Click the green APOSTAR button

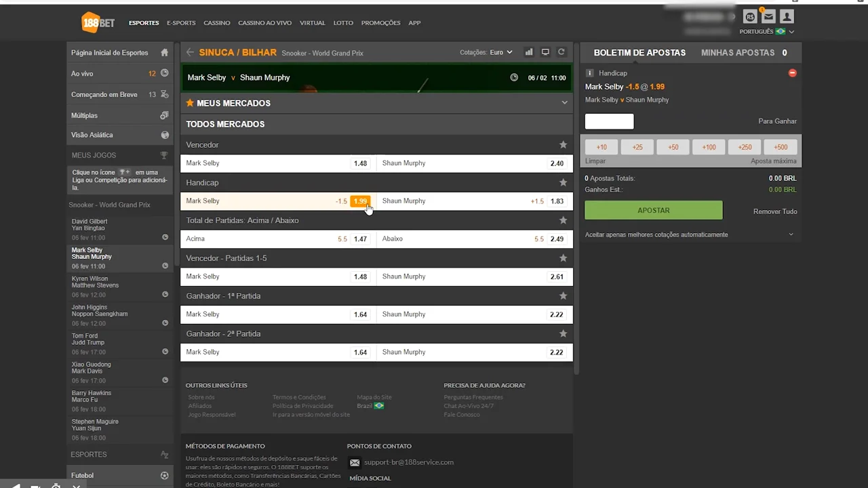(654, 210)
